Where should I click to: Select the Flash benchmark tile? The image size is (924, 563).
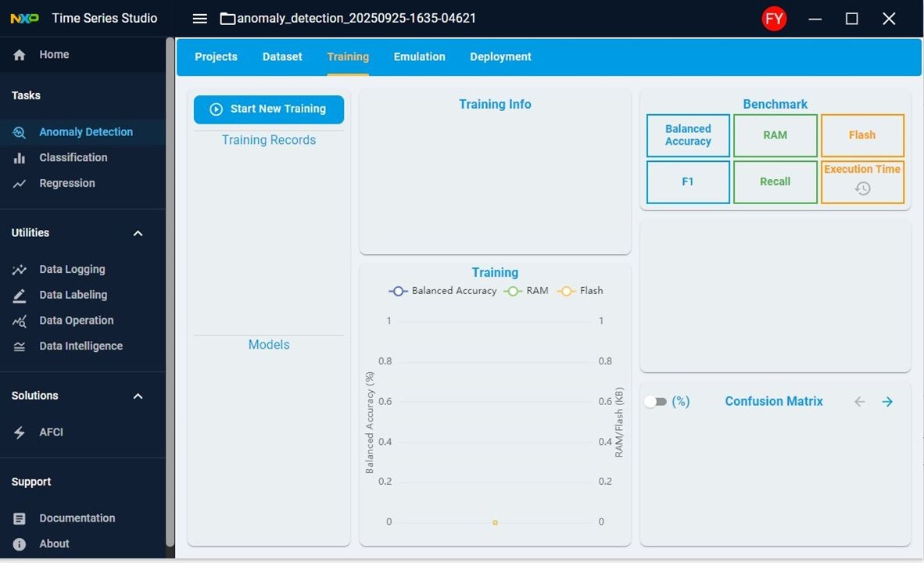click(862, 135)
